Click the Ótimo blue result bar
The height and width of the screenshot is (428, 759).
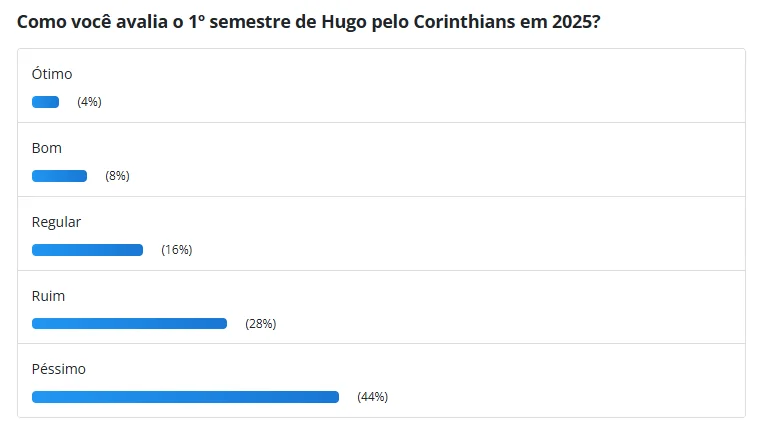pos(46,102)
